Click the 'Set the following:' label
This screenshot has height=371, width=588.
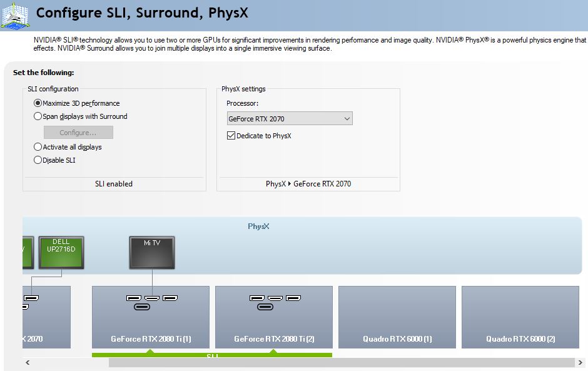tap(44, 73)
